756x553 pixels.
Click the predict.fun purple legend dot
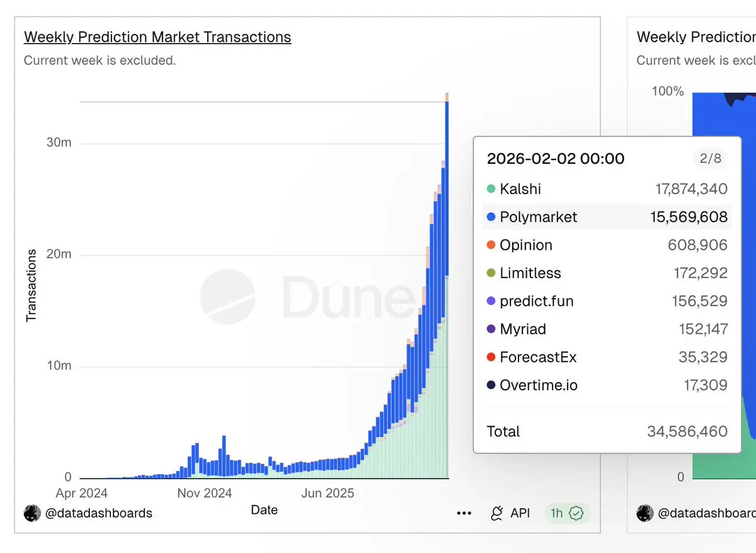[491, 301]
